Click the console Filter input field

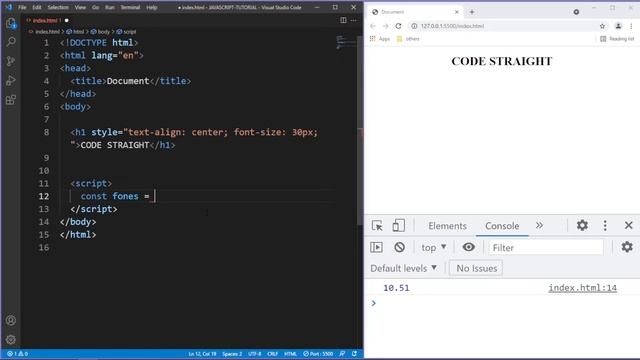click(546, 247)
